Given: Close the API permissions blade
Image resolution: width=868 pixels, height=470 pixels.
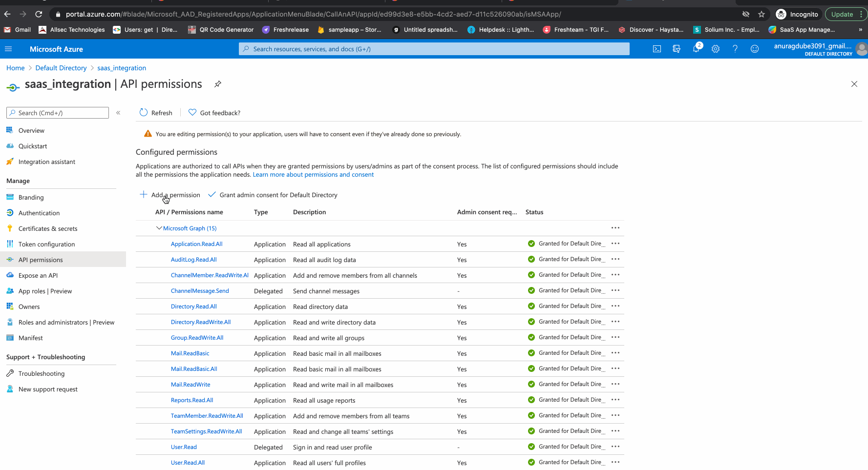Looking at the screenshot, I should pyautogui.click(x=854, y=84).
